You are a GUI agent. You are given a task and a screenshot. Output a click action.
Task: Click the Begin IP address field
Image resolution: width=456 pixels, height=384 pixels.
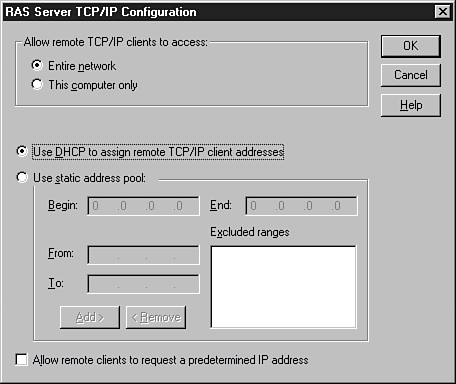[x=144, y=206]
